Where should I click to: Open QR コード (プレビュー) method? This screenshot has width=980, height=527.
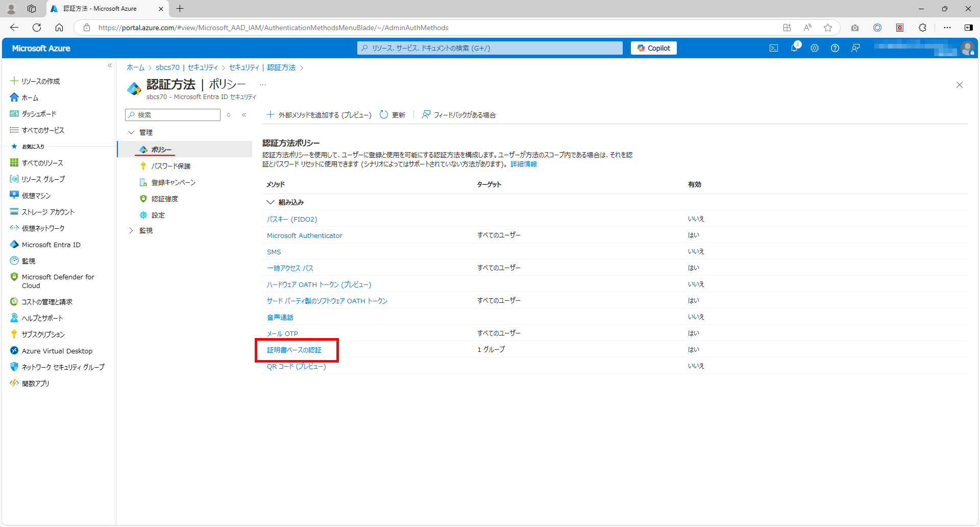click(x=297, y=366)
